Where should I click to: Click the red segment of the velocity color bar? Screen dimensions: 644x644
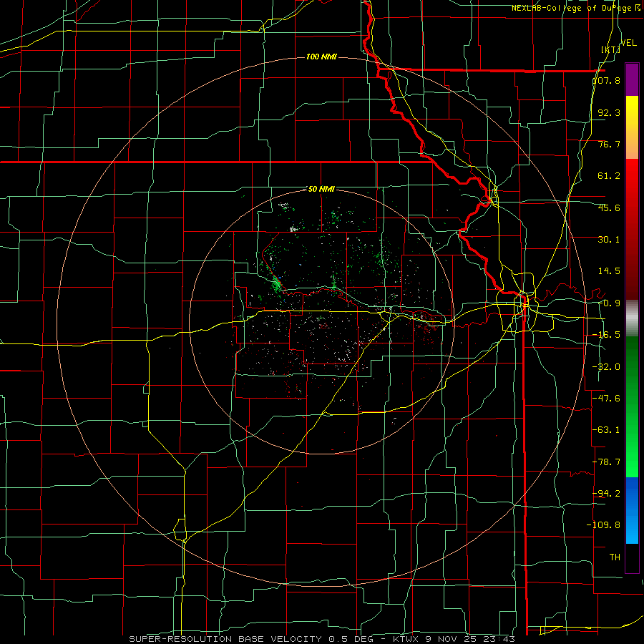(x=632, y=229)
